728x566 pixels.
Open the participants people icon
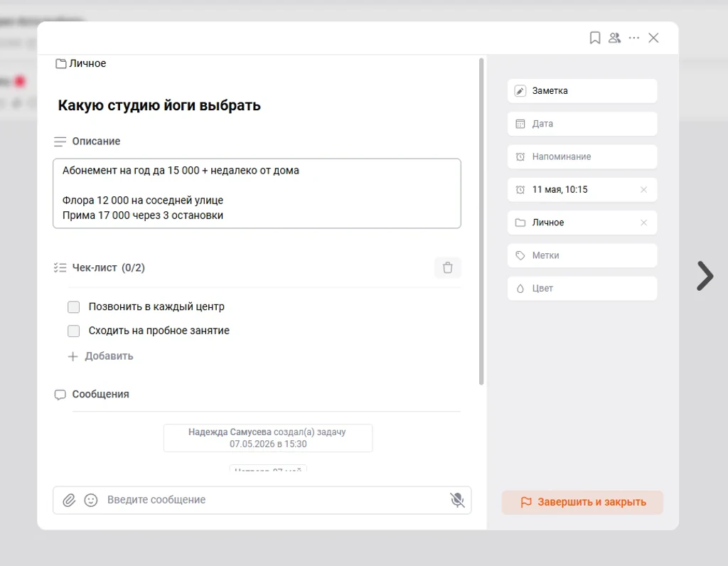[x=614, y=38]
